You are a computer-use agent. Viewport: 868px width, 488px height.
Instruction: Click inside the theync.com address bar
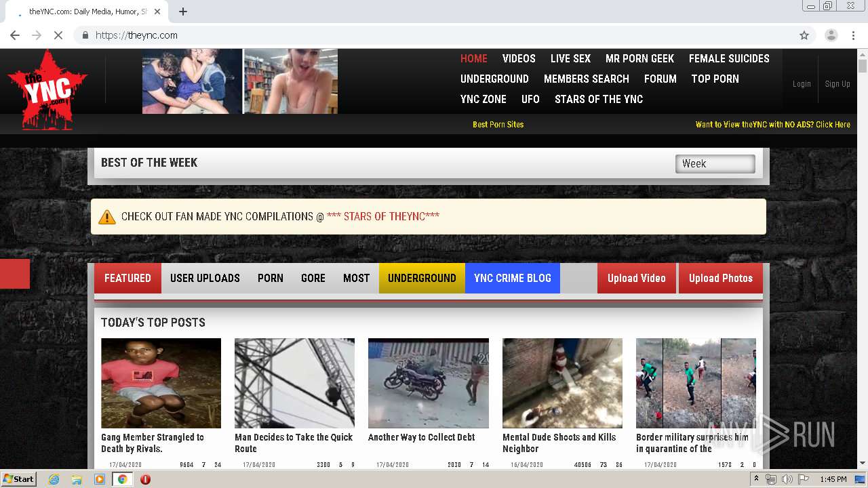point(434,35)
